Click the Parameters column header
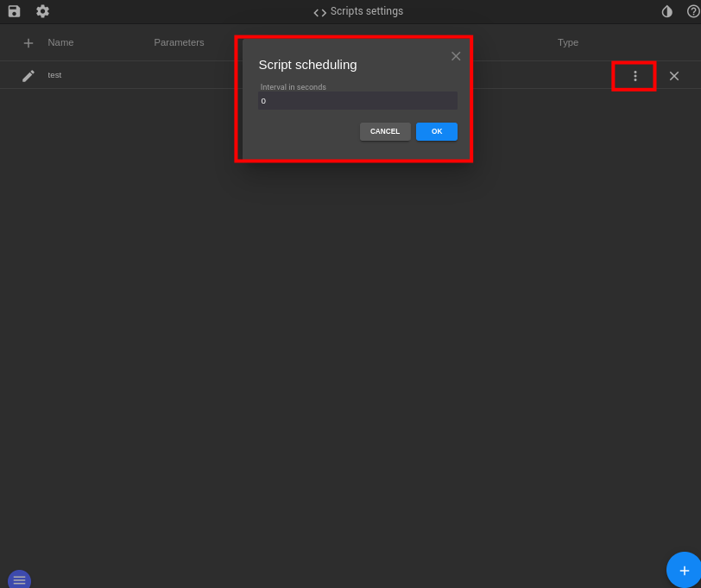Screen dimensions: 701x588 click(179, 42)
